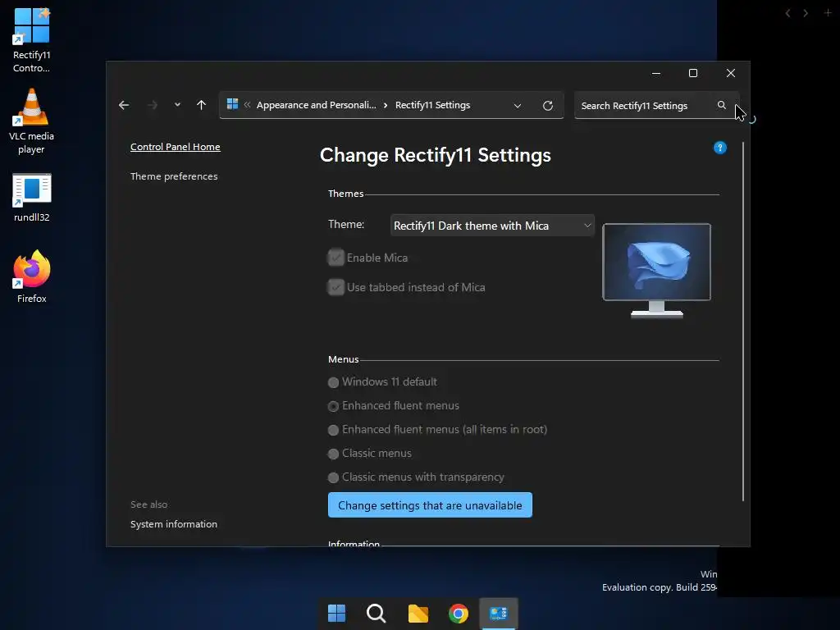Open the Windows Start menu
This screenshot has width=840, height=630.
coord(336,613)
